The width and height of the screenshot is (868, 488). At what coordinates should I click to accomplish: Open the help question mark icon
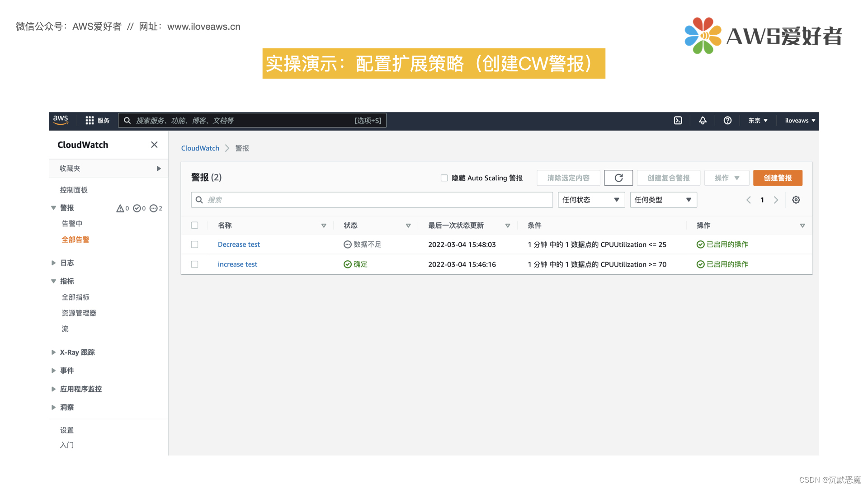pos(727,121)
